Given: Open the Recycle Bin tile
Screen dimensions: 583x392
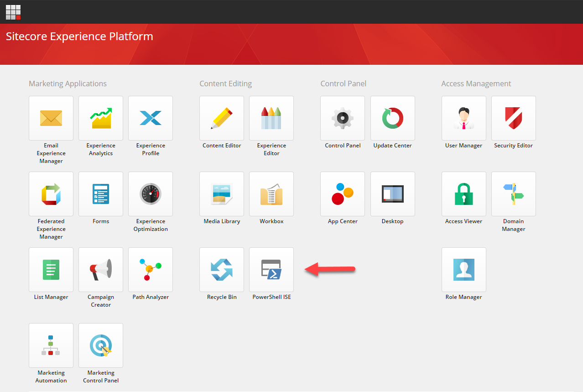Looking at the screenshot, I should pyautogui.click(x=222, y=270).
